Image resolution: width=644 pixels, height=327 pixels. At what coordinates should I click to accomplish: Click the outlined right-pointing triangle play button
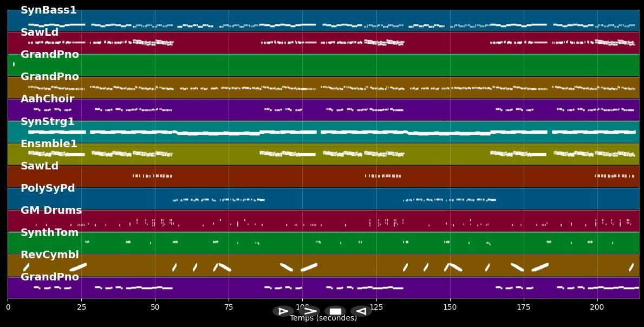(283, 311)
